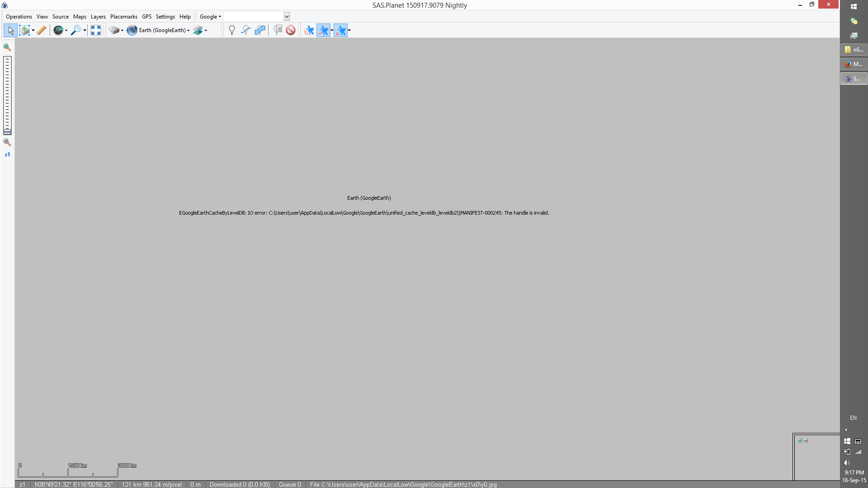This screenshot has width=868, height=488.
Task: Toggle GPS track recording button
Action: tap(323, 30)
